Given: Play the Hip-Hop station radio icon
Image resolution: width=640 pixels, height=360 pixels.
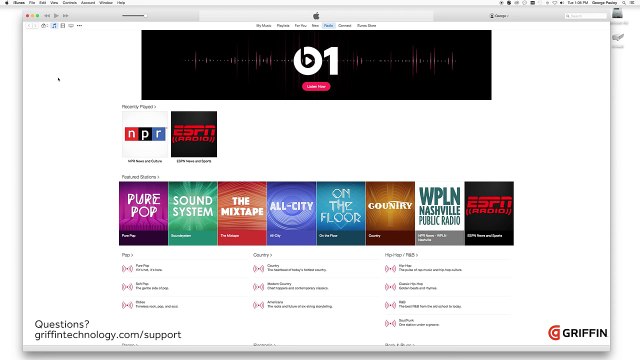Looking at the screenshot, I should point(390,269).
